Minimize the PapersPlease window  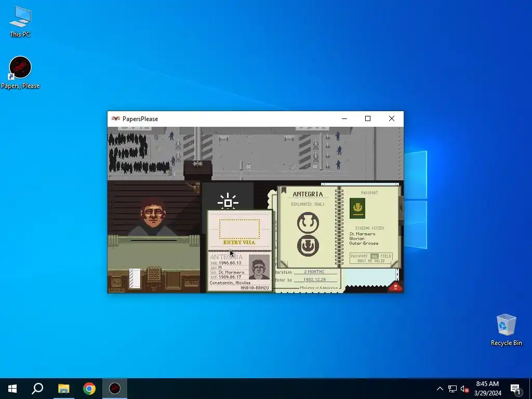[x=344, y=119]
